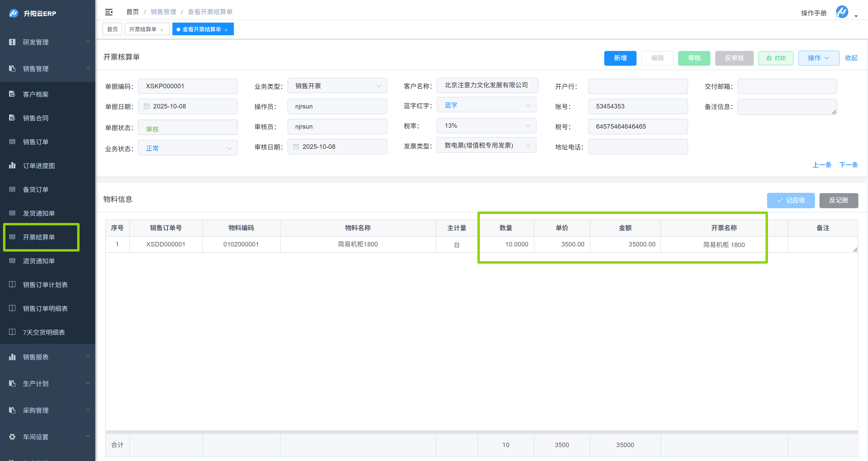The height and width of the screenshot is (461, 868).
Task: Close the 开票结算单 tab
Action: [162, 30]
